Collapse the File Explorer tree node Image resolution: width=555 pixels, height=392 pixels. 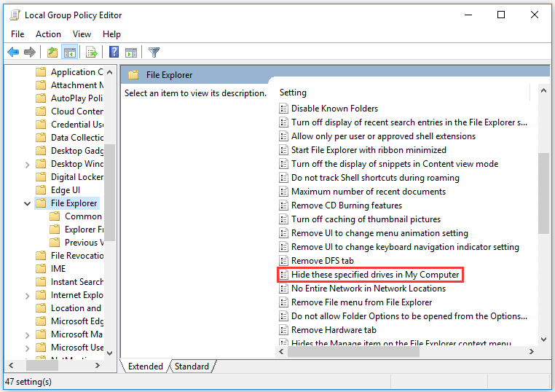[27, 203]
